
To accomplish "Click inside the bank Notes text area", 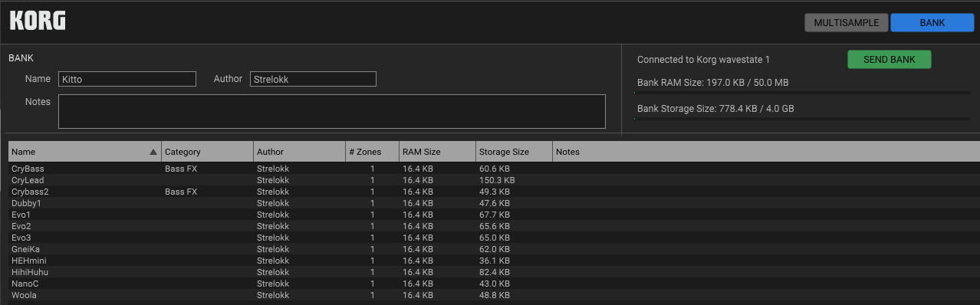I will (x=332, y=111).
